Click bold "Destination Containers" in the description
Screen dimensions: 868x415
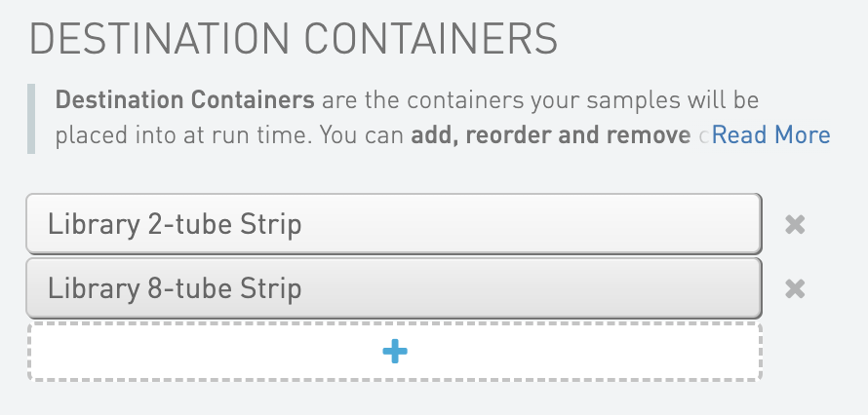coord(185,100)
